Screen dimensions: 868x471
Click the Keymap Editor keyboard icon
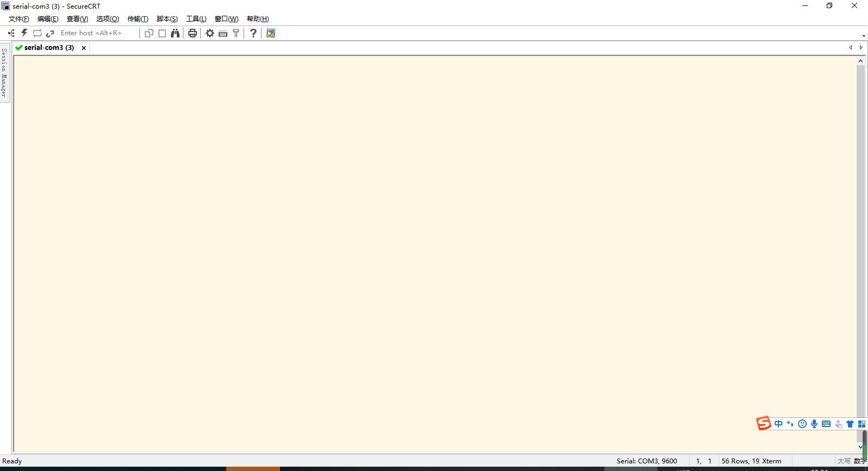click(223, 34)
